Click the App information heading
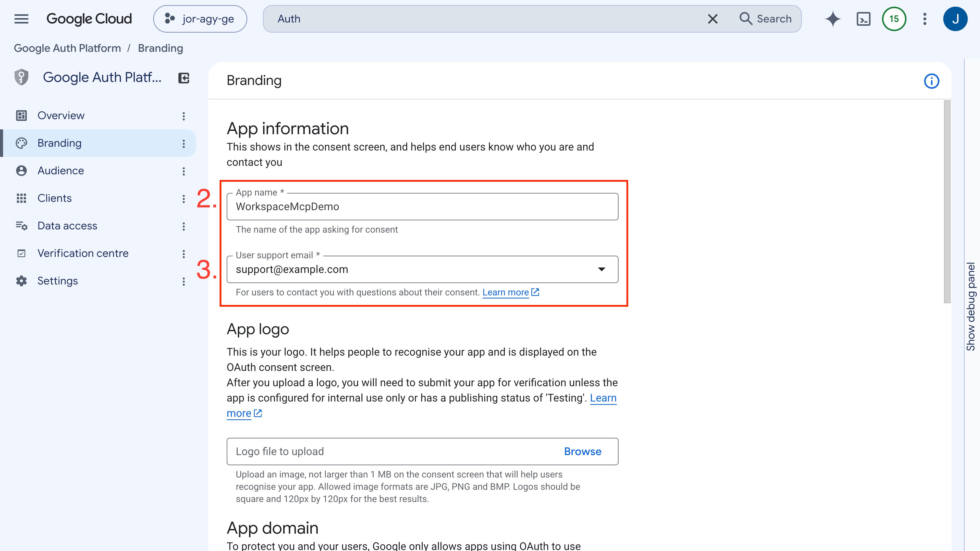This screenshot has height=551, width=980. pyautogui.click(x=288, y=129)
